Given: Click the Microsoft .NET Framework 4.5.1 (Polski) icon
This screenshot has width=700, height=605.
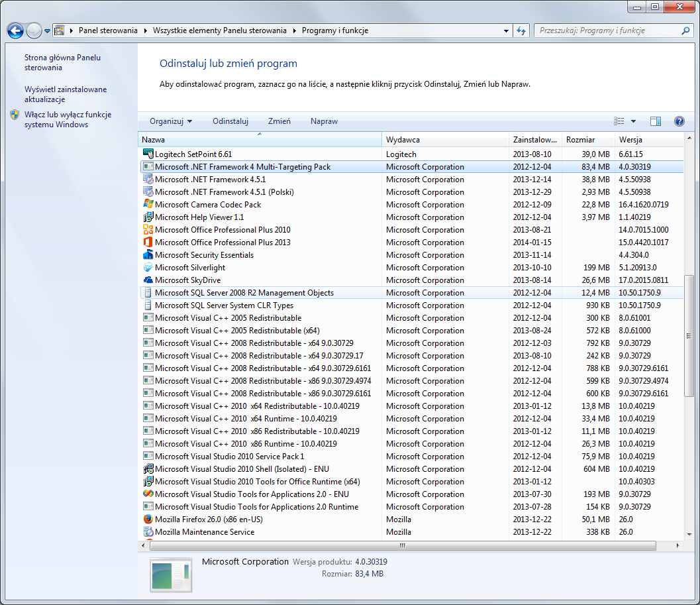Looking at the screenshot, I should click(x=148, y=192).
